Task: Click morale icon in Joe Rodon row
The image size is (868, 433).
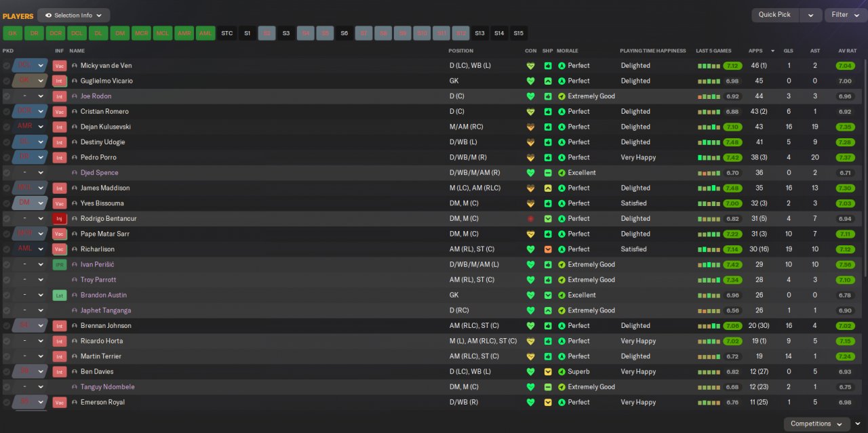Action: click(561, 96)
